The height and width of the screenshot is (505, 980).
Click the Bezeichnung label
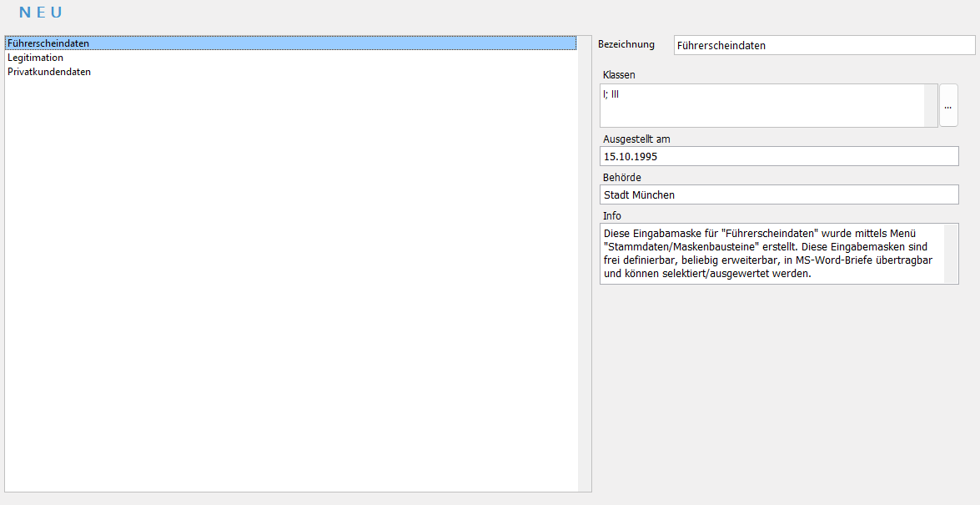click(x=626, y=44)
